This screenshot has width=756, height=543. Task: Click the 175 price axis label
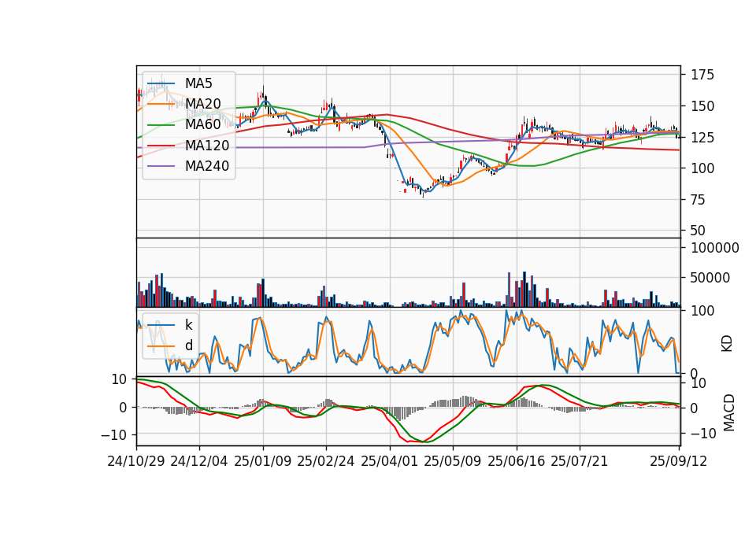click(x=702, y=75)
